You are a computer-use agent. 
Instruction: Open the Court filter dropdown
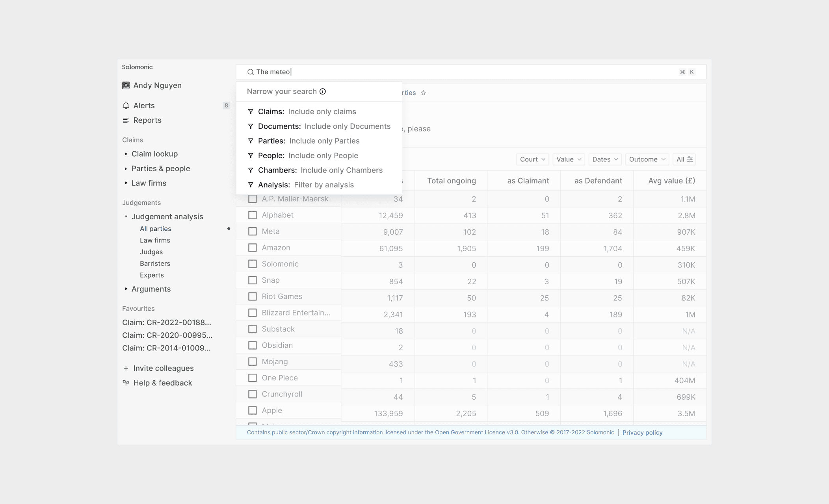click(x=532, y=159)
